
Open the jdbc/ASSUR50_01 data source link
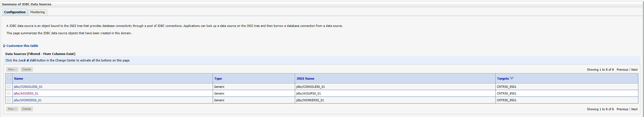point(26,94)
